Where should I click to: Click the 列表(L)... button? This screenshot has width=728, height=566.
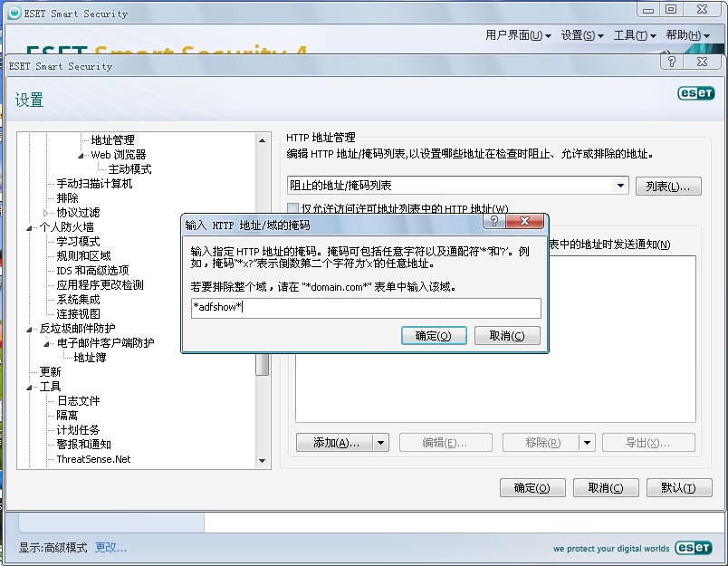(x=668, y=187)
